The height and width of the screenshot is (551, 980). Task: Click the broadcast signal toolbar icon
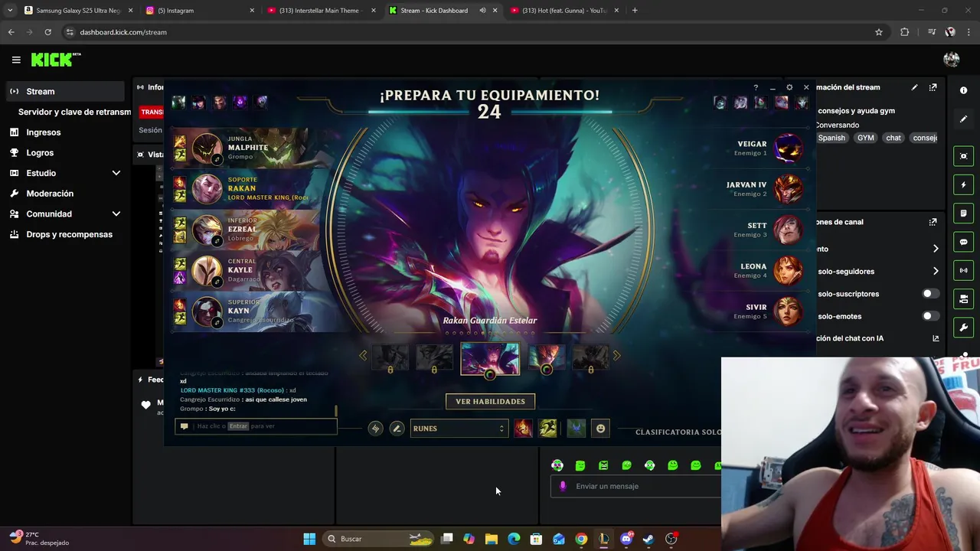pos(964,270)
